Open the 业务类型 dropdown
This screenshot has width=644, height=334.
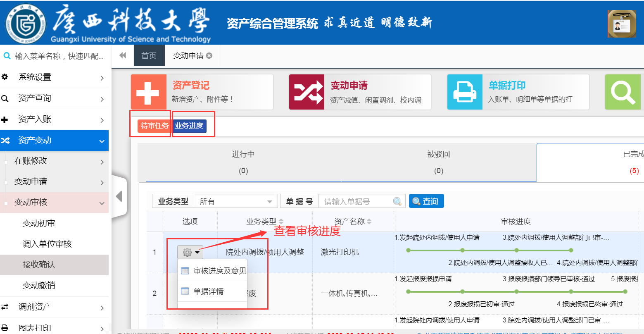coord(235,201)
